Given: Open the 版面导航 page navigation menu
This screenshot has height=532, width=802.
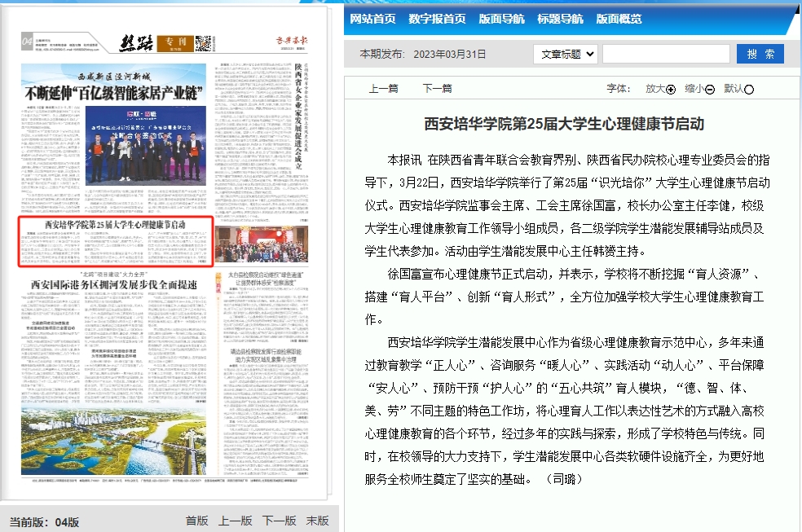Looking at the screenshot, I should (x=502, y=19).
